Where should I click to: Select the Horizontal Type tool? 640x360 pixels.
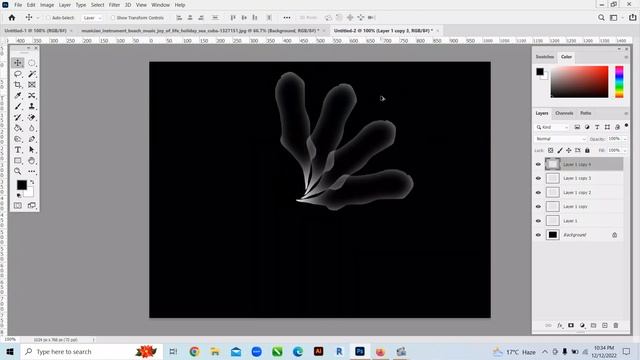18,150
